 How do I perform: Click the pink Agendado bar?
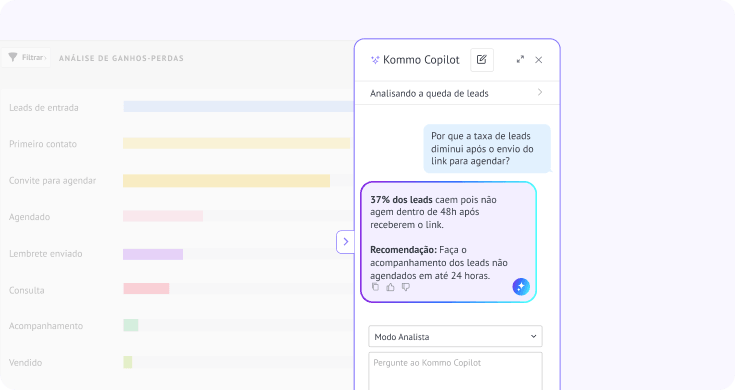[x=163, y=216]
